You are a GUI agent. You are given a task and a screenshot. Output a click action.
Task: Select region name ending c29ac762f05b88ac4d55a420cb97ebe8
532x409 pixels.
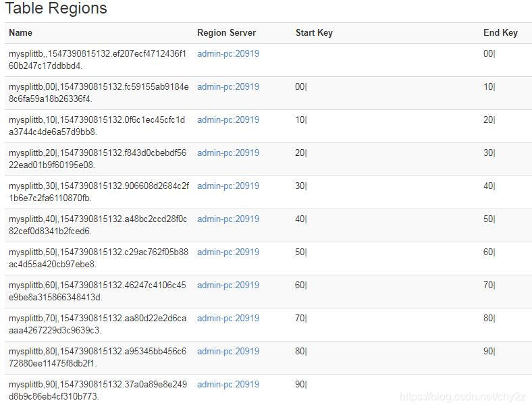click(x=99, y=258)
